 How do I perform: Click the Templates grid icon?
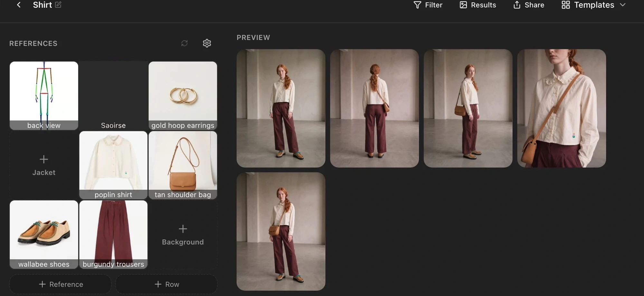coord(566,5)
